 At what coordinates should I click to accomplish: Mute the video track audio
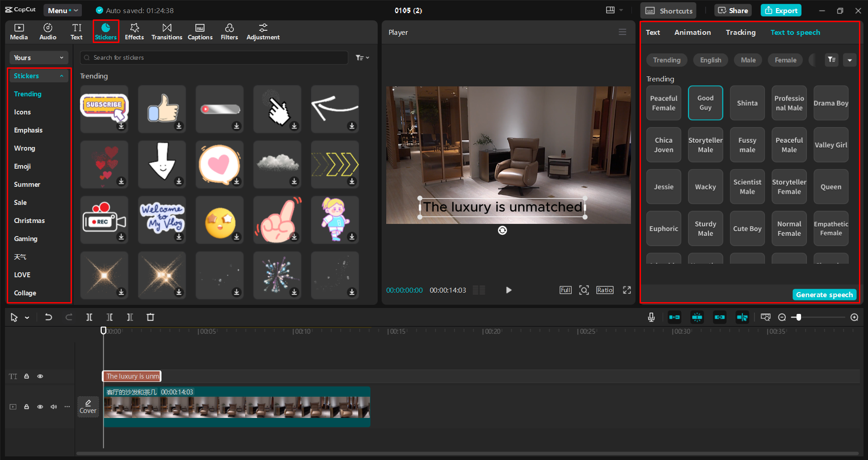(53, 407)
